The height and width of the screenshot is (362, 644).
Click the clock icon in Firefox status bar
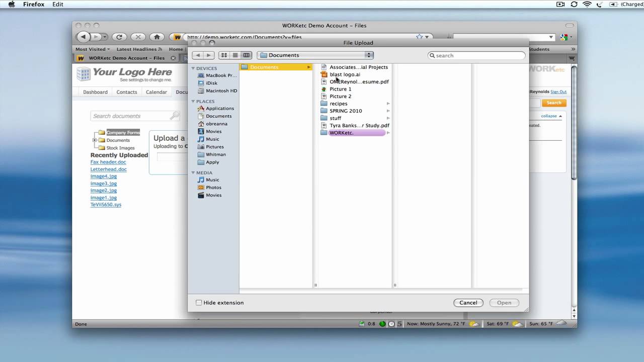[x=391, y=324]
